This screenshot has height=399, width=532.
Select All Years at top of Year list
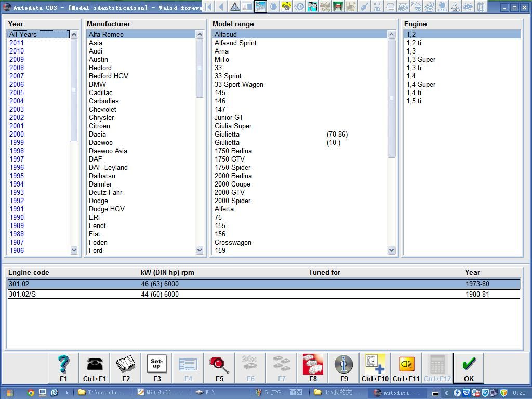pos(21,34)
